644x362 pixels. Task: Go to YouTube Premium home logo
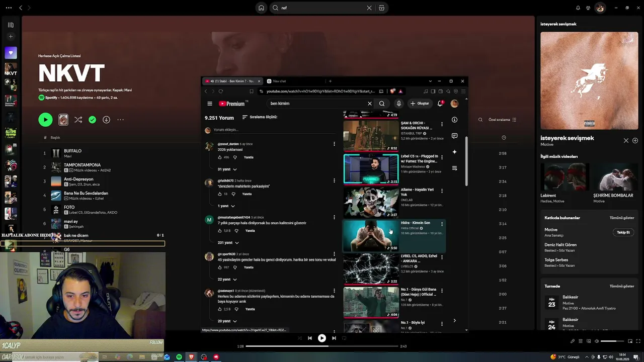click(233, 104)
